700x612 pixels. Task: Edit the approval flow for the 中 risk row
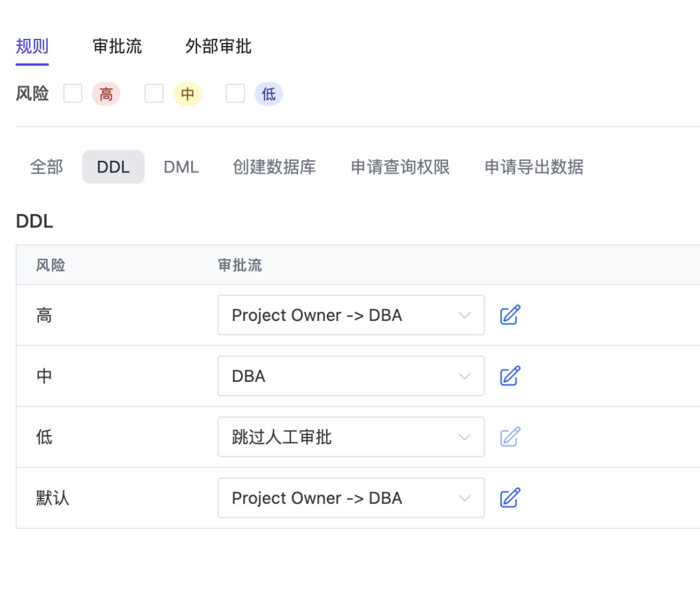click(x=510, y=376)
